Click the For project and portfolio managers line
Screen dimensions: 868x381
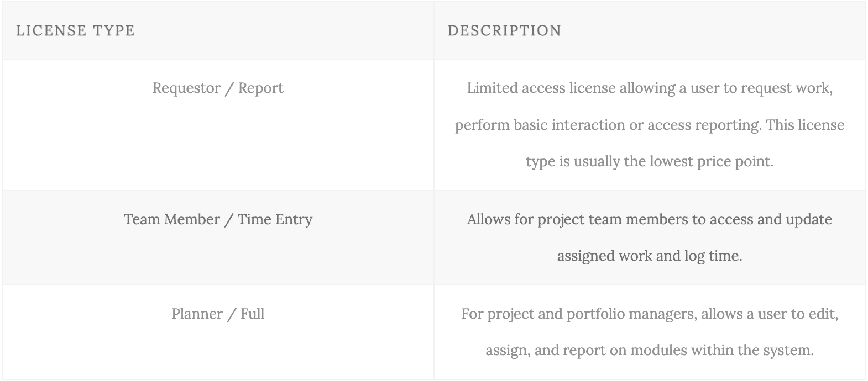click(650, 314)
